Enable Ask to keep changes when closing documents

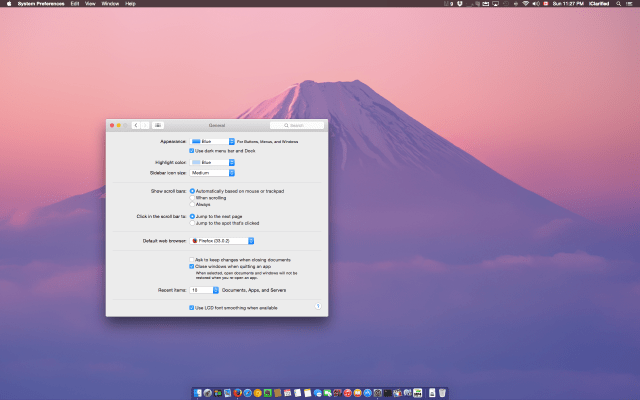(192, 259)
